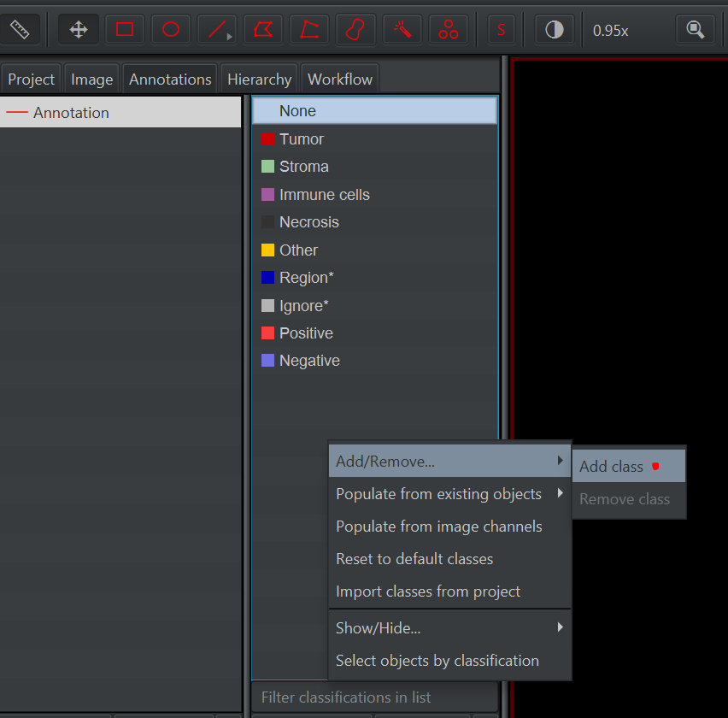
Task: Select the Move tool
Action: [77, 29]
